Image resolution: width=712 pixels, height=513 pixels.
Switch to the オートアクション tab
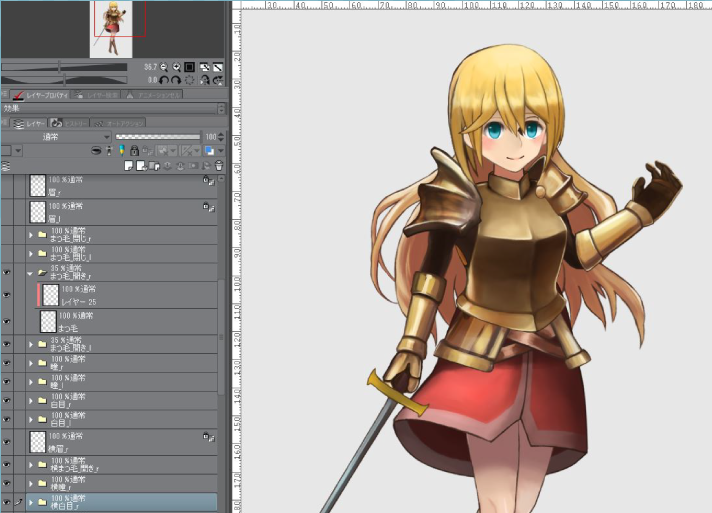click(119, 123)
